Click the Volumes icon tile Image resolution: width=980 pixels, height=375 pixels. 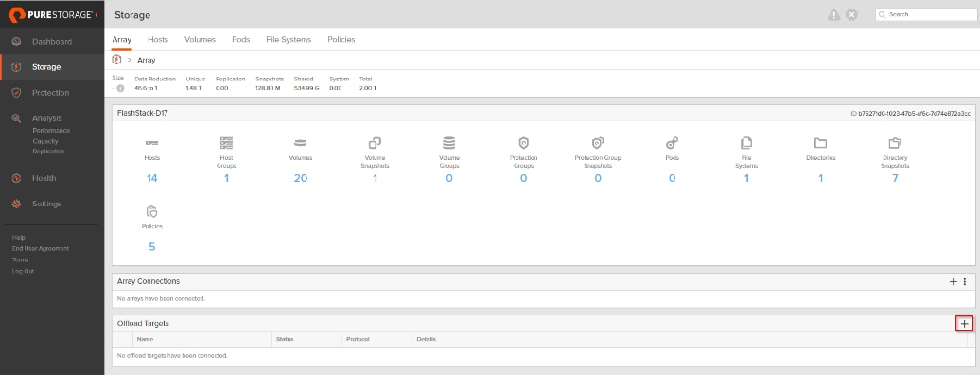301,143
